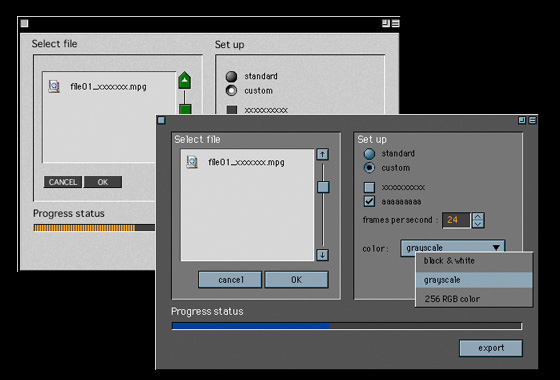Select the custom radio button in the back window
The height and width of the screenshot is (380, 560).
(x=231, y=90)
